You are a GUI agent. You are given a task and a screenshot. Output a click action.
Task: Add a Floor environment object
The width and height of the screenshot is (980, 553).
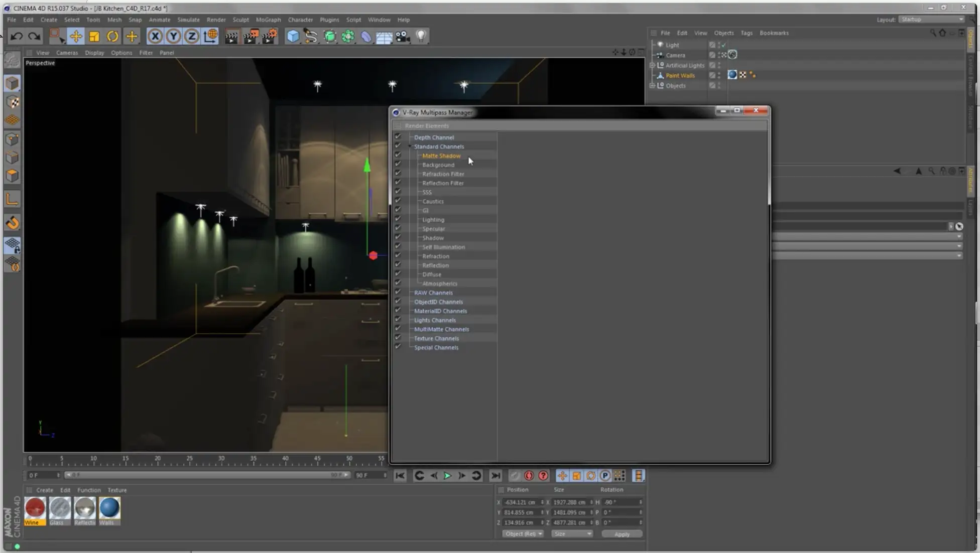tap(384, 37)
